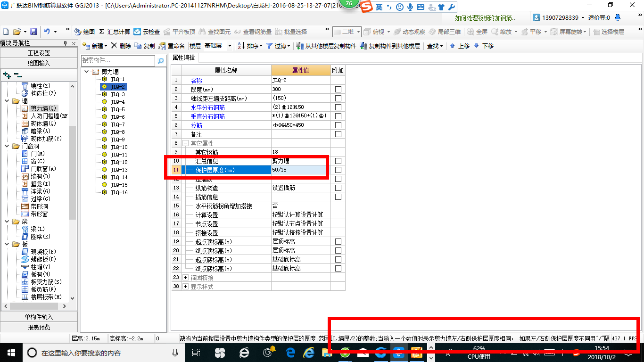This screenshot has height=362, width=644.
Task: Toggle 附加 checkbox for 垂直分布钢筋 row
Action: (338, 116)
